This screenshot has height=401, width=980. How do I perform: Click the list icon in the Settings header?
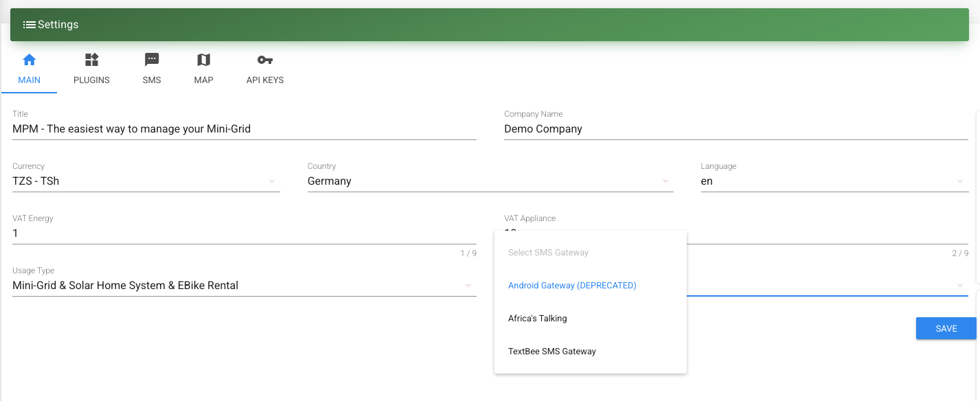29,24
